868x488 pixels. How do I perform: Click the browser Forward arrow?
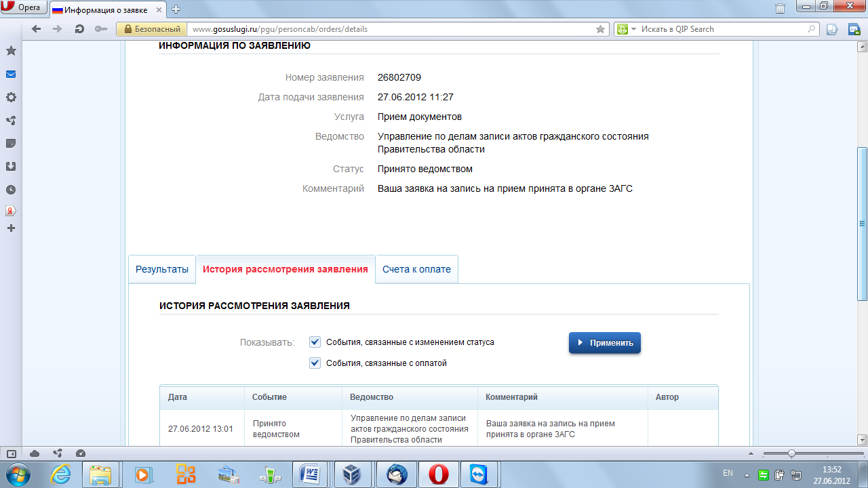pyautogui.click(x=58, y=29)
